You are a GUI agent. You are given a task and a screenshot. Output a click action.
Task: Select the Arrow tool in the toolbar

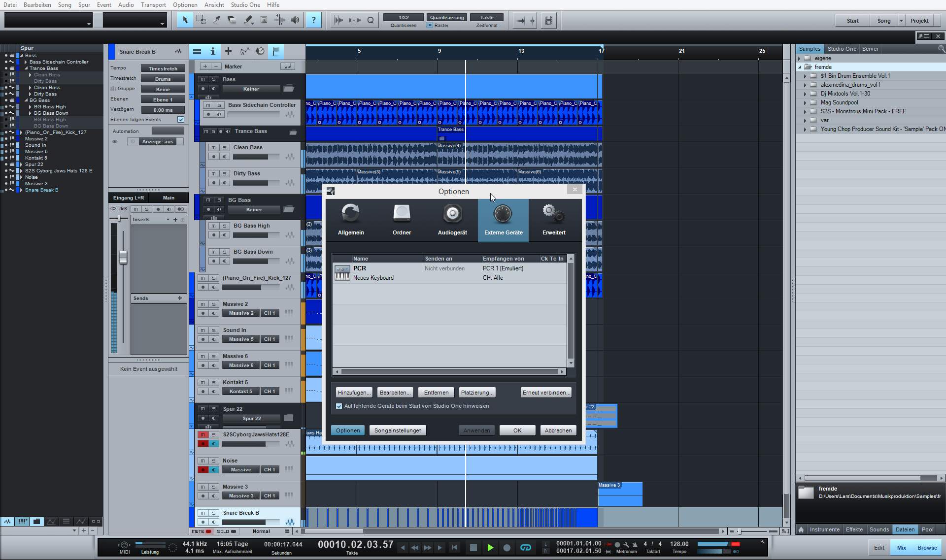185,20
